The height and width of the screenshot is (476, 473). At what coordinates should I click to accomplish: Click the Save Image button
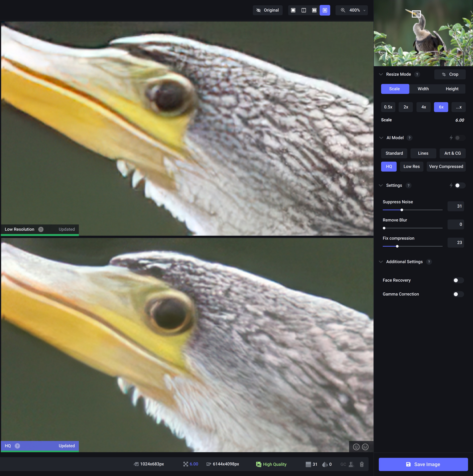[423, 464]
